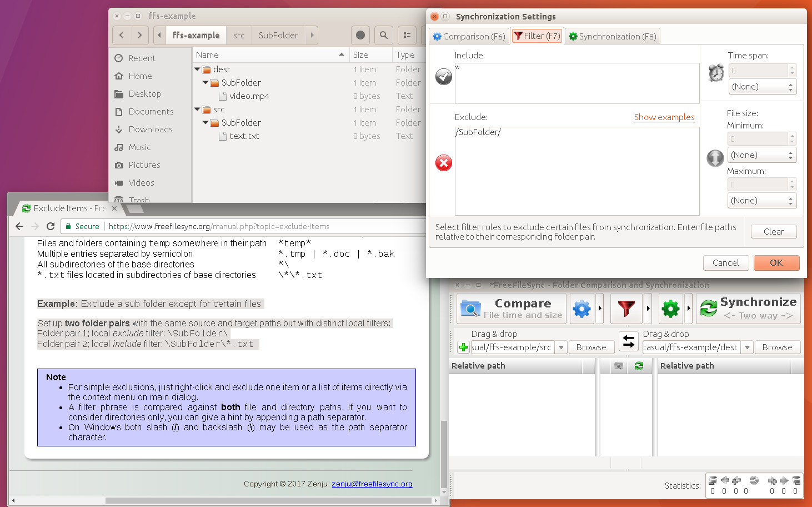The image size is (812, 507).
Task: Select text.txt in the file list
Action: click(x=244, y=136)
